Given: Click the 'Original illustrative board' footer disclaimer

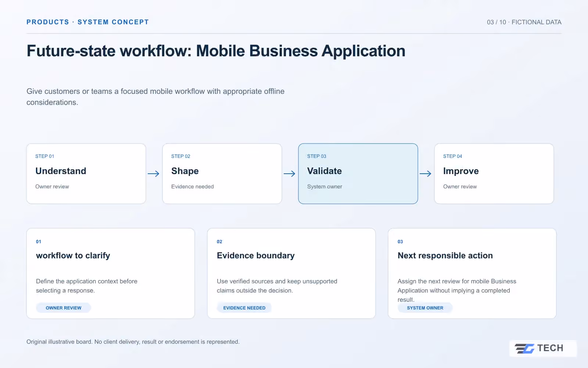Looking at the screenshot, I should pos(133,342).
